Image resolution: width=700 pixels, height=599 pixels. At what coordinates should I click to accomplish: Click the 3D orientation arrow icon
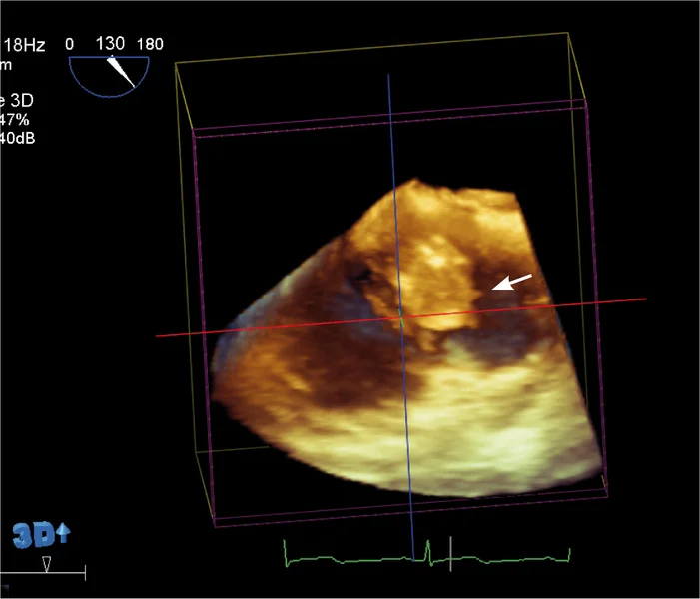click(41, 535)
